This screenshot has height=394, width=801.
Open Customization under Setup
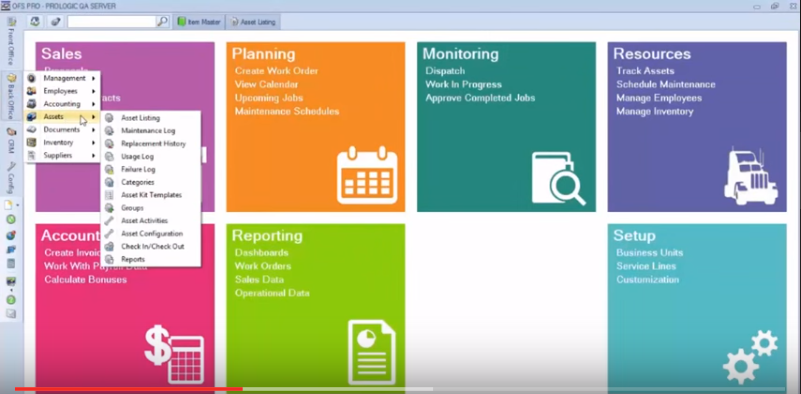[x=648, y=280]
